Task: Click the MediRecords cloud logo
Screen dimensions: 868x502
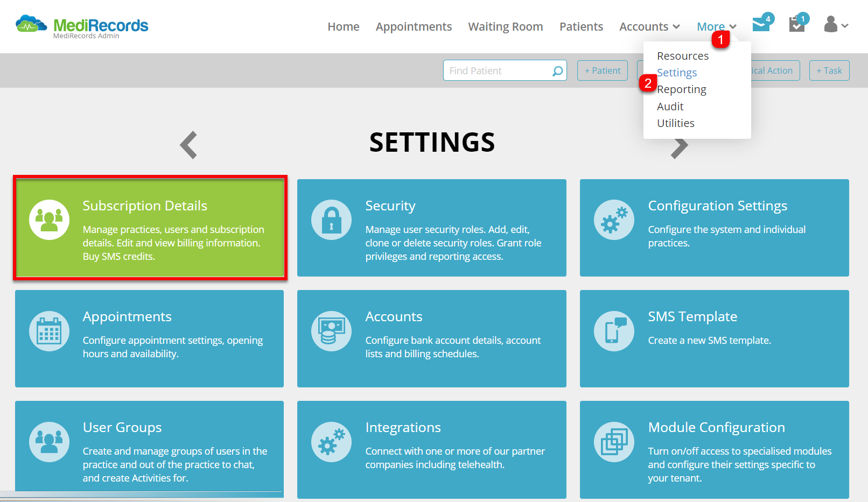Action: click(x=31, y=24)
